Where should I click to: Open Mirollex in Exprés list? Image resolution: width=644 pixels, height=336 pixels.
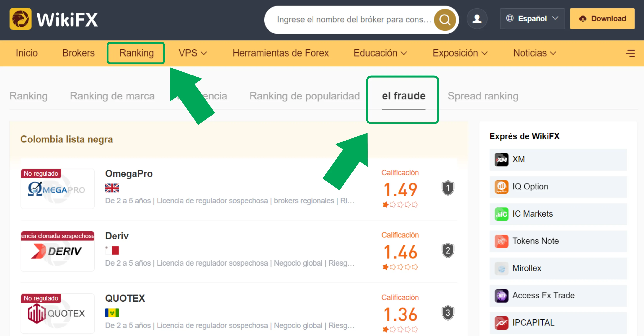pos(558,269)
